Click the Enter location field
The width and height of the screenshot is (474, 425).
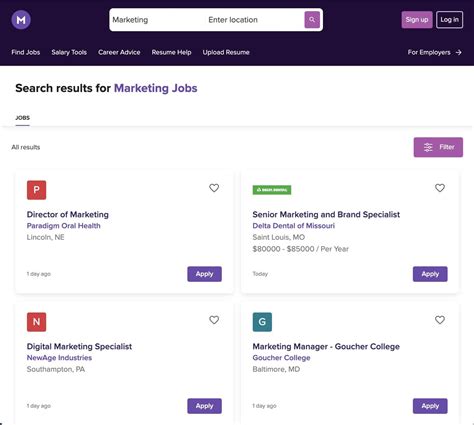(x=253, y=20)
